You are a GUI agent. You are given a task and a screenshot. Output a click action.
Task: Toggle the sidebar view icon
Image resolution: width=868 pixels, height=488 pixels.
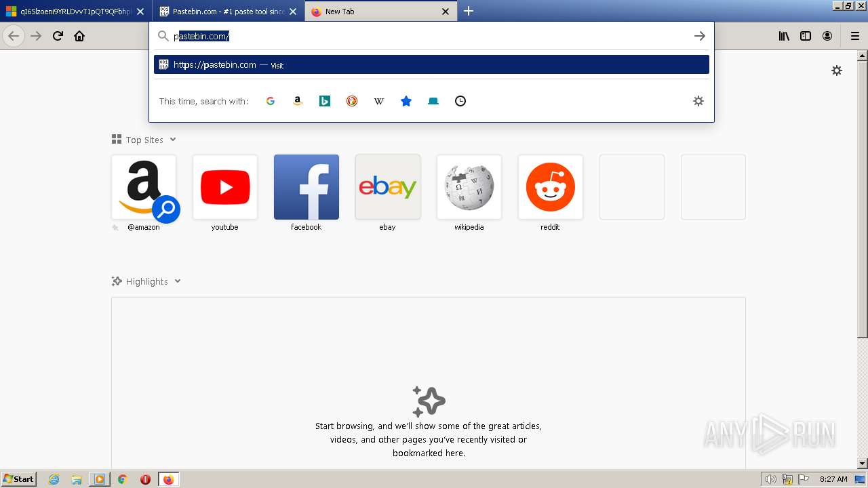click(x=806, y=36)
